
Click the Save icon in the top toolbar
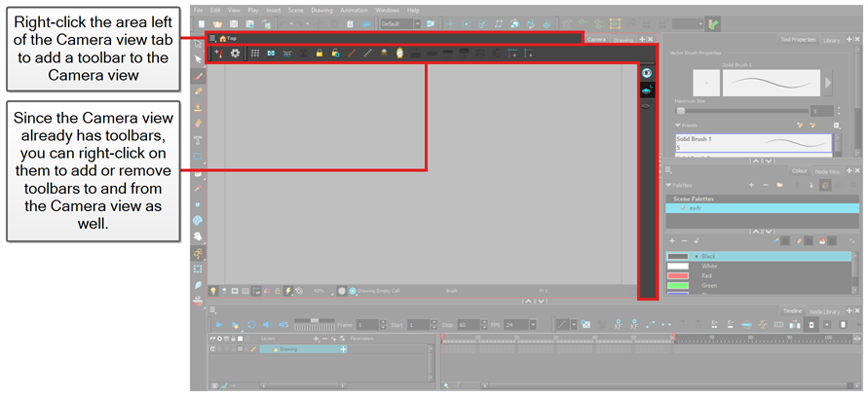coord(234,23)
